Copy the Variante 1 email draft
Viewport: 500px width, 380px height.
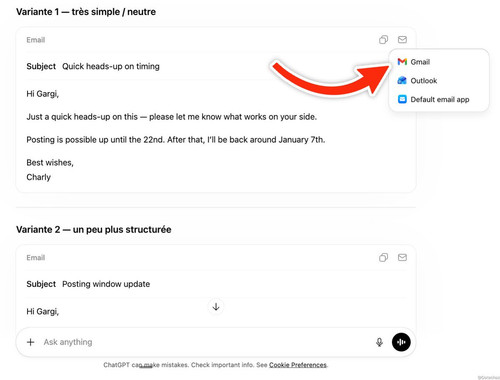click(x=383, y=40)
